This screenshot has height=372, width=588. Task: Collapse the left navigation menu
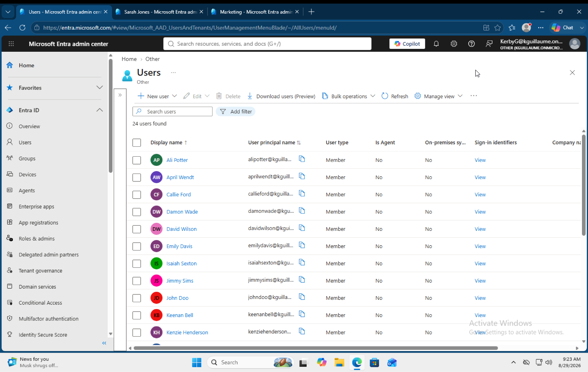104,343
